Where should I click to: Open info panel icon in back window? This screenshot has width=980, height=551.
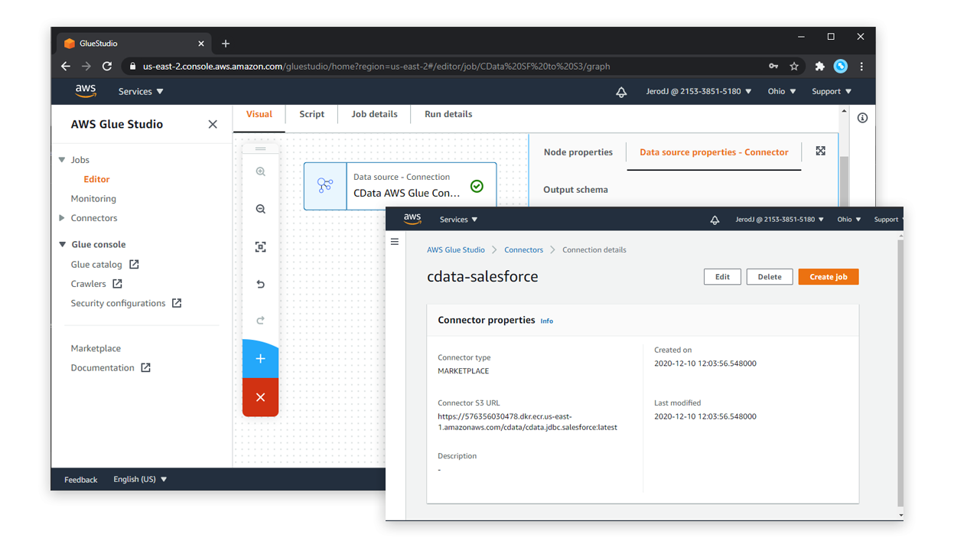coord(862,118)
